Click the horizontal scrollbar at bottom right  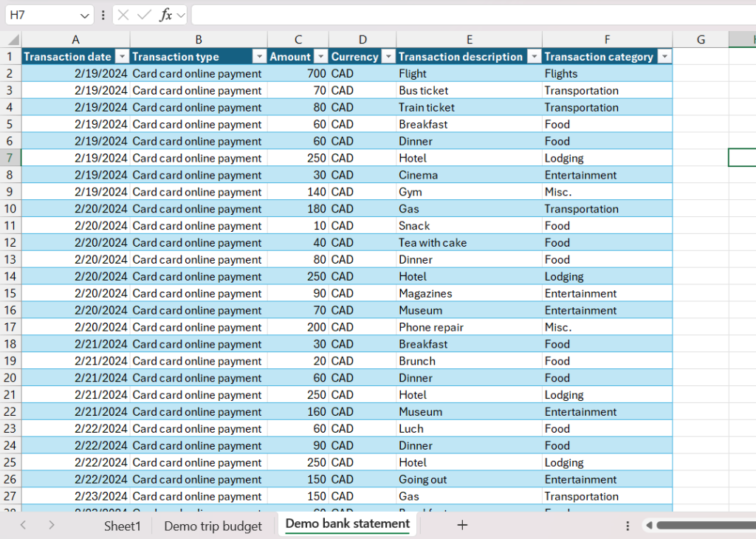tap(701, 525)
